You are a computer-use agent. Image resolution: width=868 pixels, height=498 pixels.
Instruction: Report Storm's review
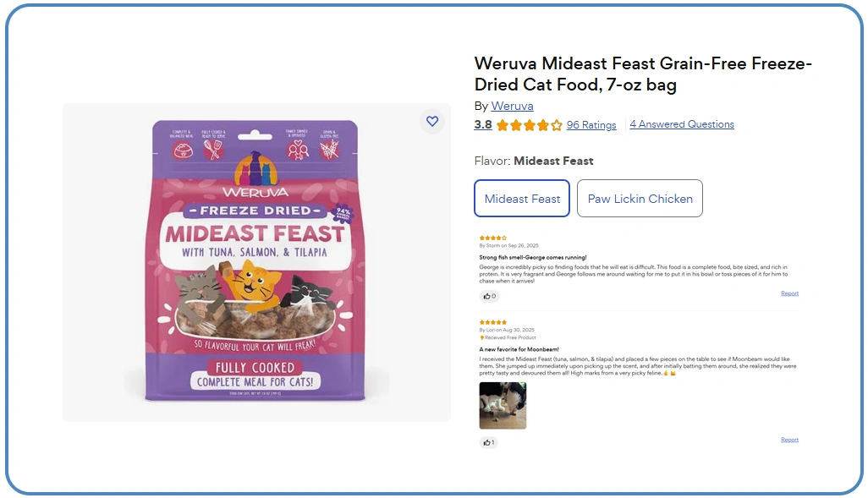click(789, 293)
